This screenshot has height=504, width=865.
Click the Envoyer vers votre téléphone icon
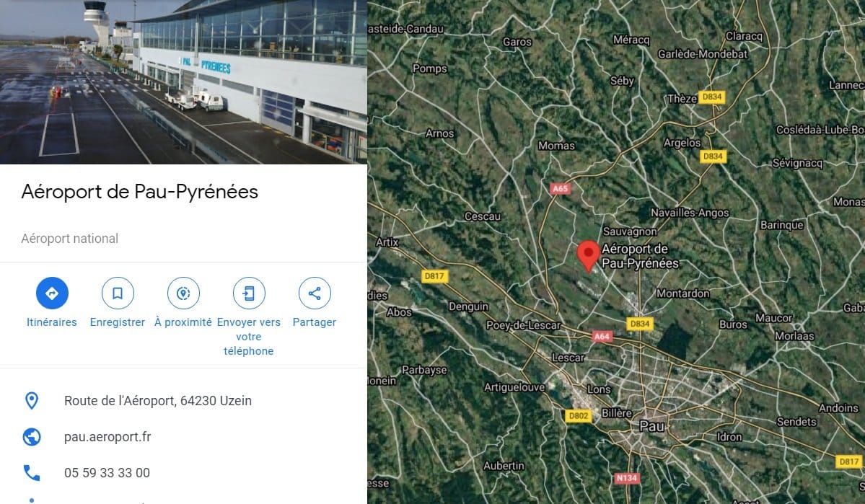pos(249,293)
